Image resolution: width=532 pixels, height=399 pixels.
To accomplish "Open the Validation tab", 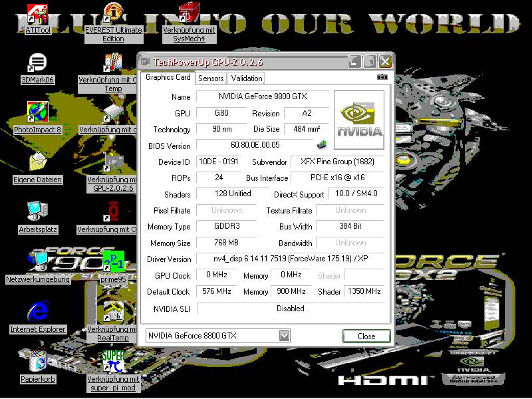I will coord(247,78).
